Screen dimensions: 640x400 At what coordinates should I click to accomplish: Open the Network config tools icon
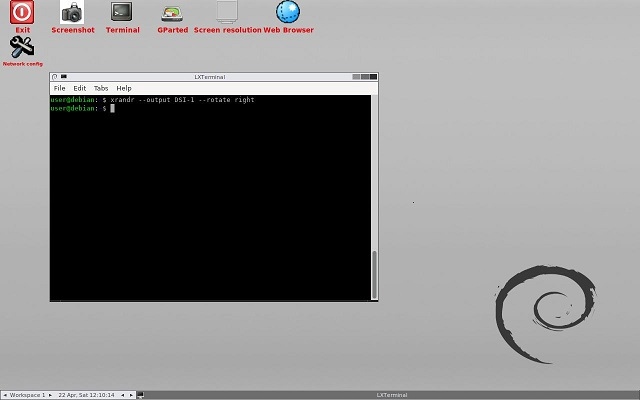22,47
